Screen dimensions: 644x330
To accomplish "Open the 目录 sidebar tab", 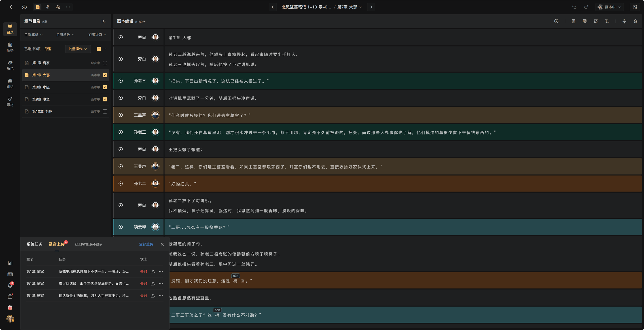I will click(10, 29).
